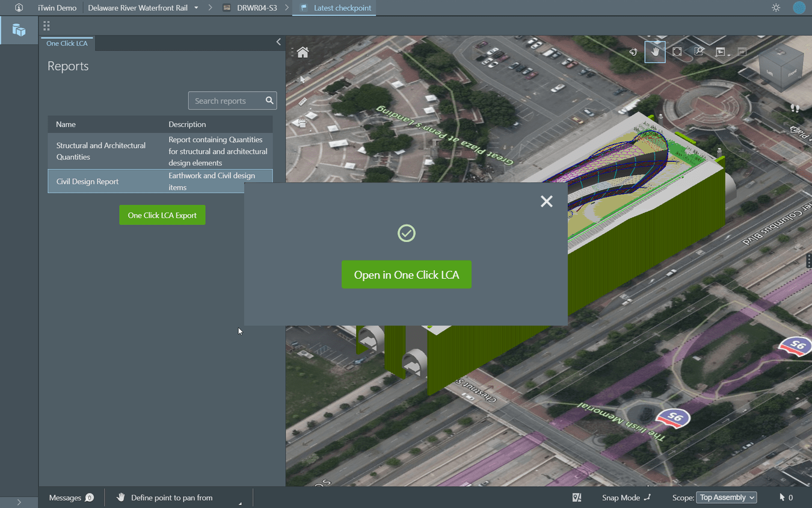
Task: Go back with Previous view icon
Action: pos(720,52)
